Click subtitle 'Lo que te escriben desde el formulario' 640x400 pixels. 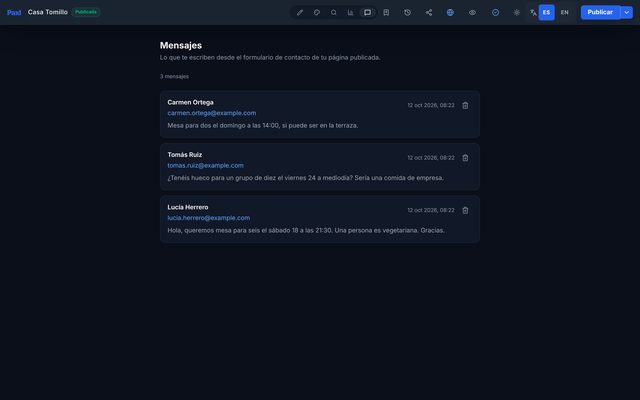click(x=270, y=58)
